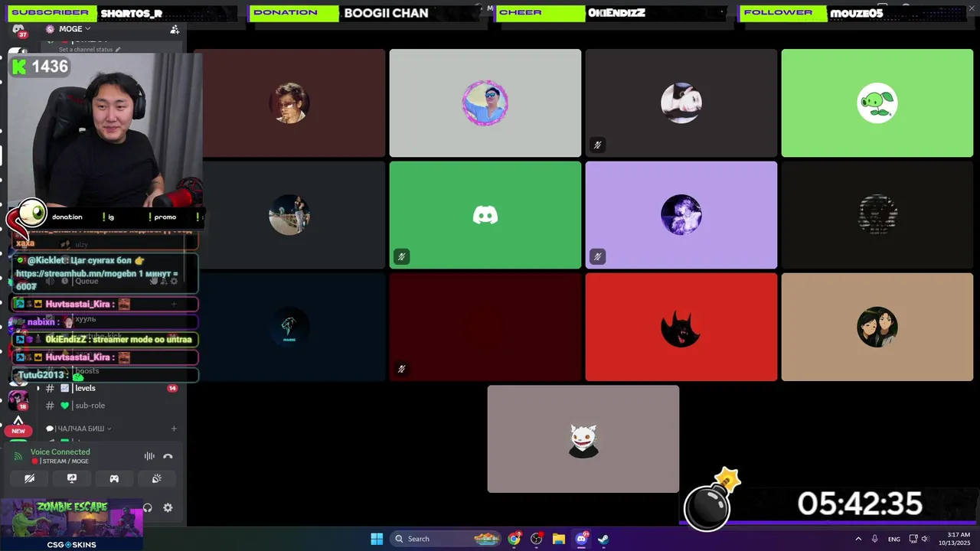Turn on camera in voice panel

click(29, 478)
